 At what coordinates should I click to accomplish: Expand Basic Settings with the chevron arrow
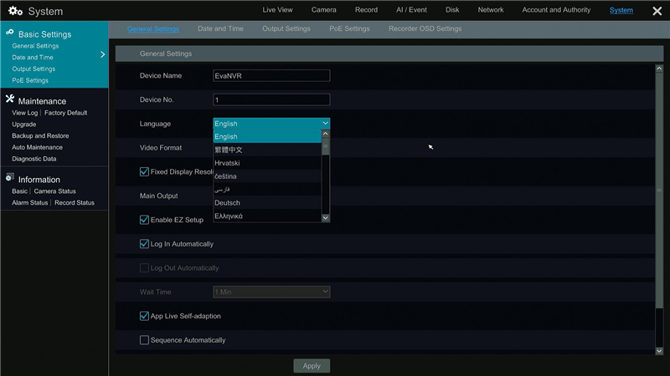tap(103, 55)
